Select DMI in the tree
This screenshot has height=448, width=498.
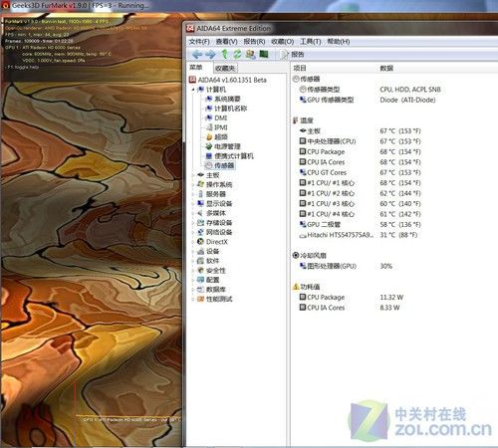216,117
